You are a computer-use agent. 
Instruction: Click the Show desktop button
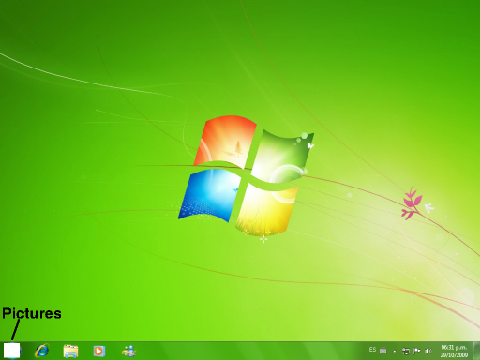tap(476, 351)
